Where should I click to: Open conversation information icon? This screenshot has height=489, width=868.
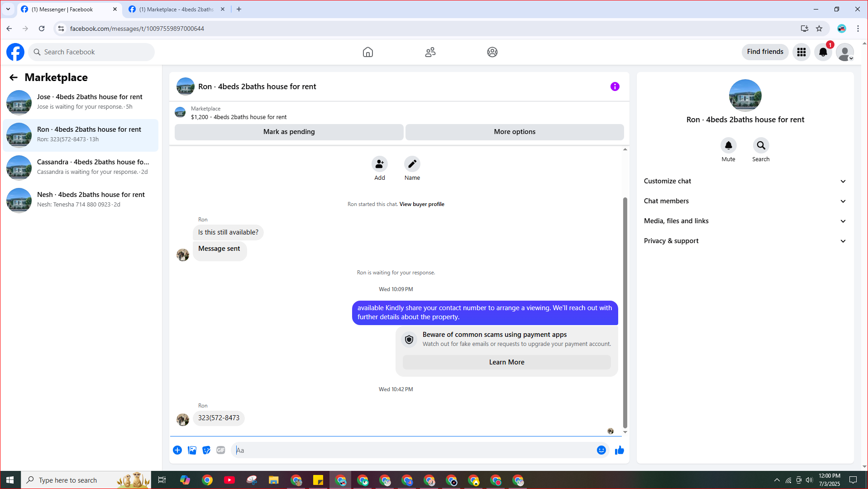(615, 86)
